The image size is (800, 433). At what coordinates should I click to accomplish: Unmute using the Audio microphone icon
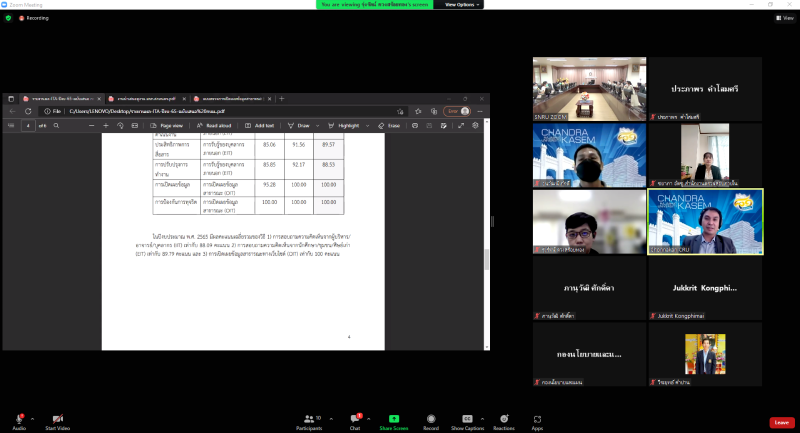pyautogui.click(x=18, y=418)
